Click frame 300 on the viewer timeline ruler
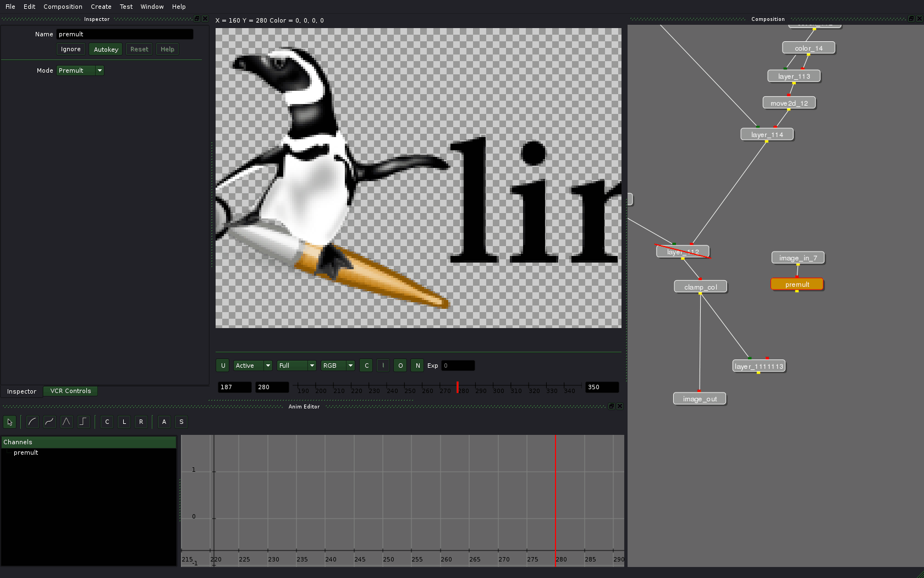 click(498, 390)
